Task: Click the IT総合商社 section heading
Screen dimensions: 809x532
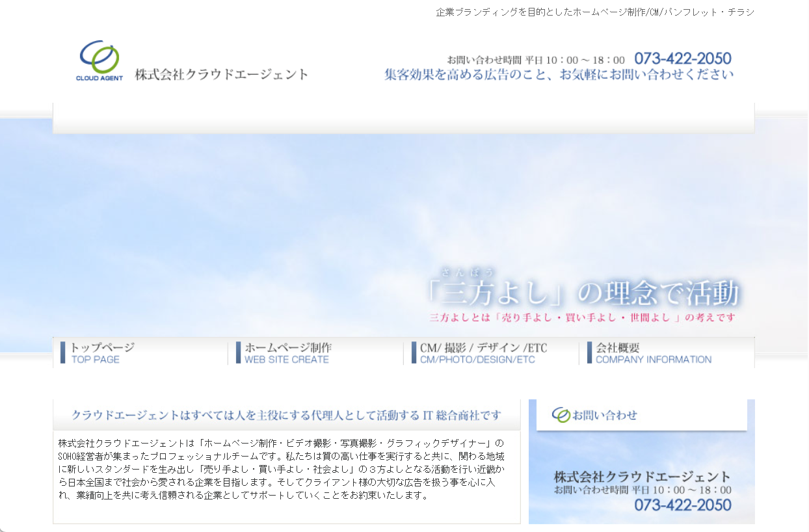Action: click(286, 415)
